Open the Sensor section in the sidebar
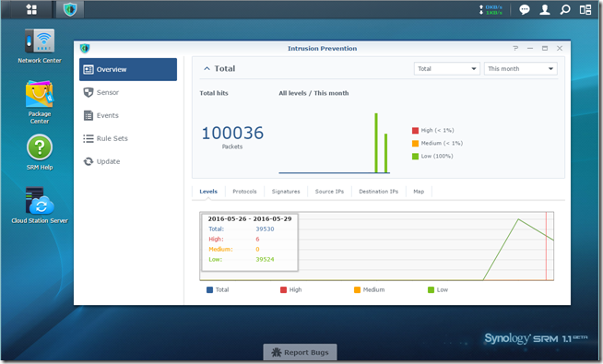The height and width of the screenshot is (364, 603). click(x=128, y=93)
